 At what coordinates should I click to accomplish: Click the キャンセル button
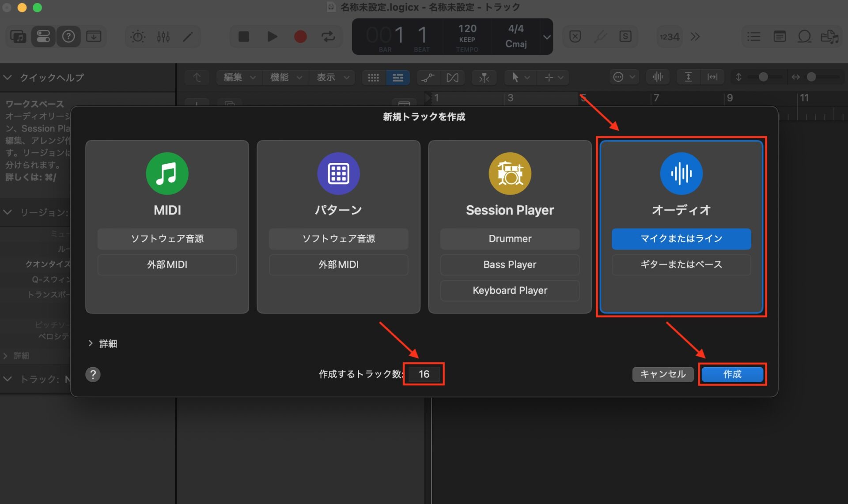pos(663,374)
